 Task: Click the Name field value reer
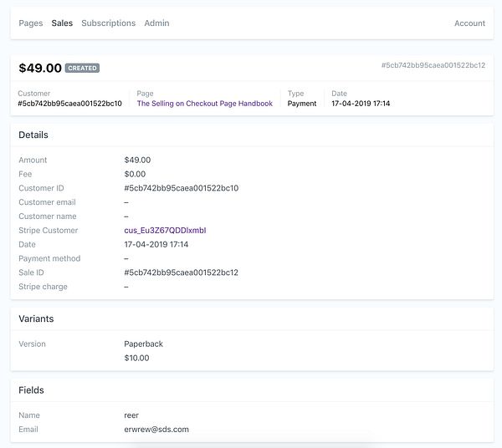[131, 415]
